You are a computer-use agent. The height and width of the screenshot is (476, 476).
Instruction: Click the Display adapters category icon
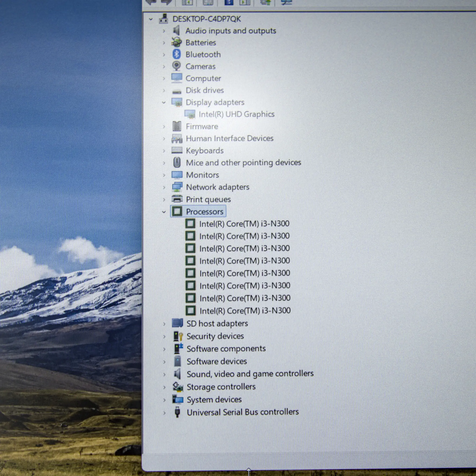[x=177, y=102]
